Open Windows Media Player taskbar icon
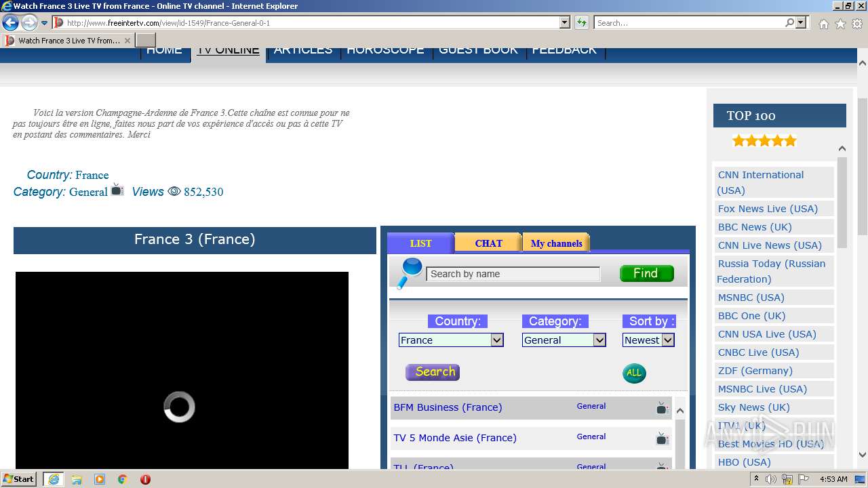 click(x=100, y=479)
